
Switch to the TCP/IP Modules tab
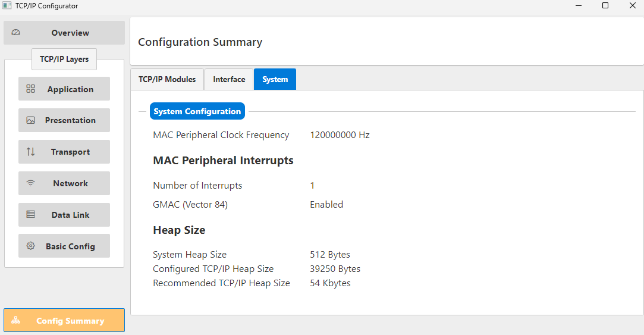click(x=167, y=80)
